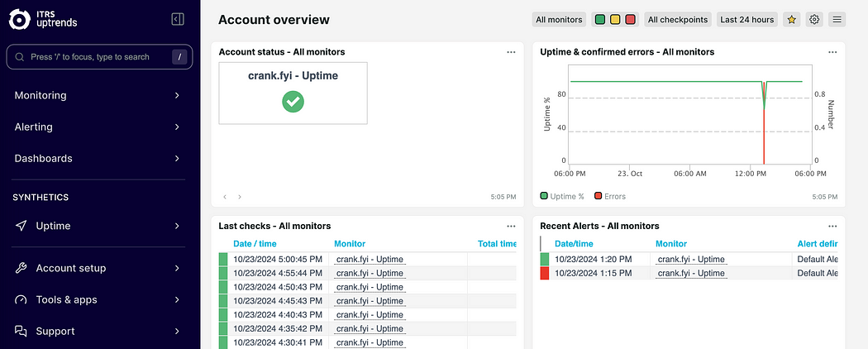Open Recent Alerts tile options menu

(x=832, y=226)
